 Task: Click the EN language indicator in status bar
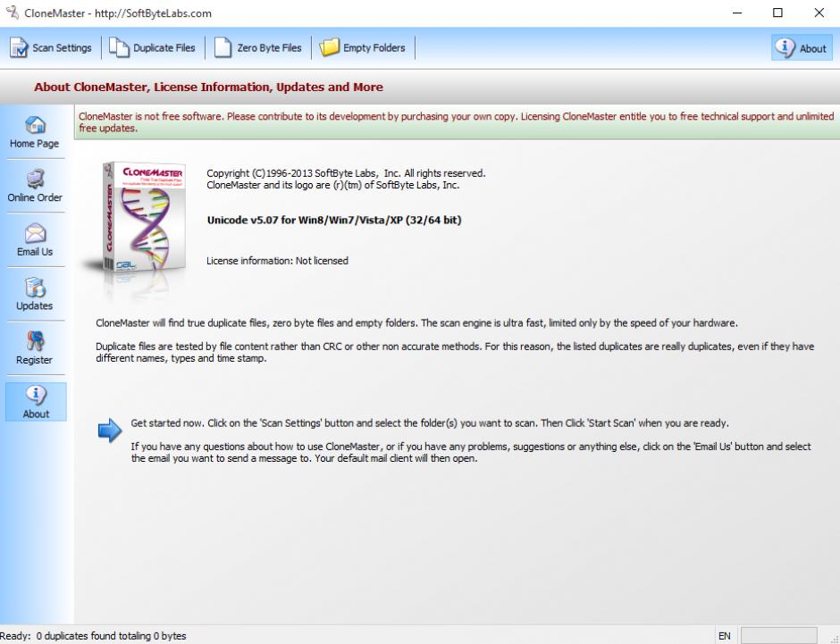point(724,636)
